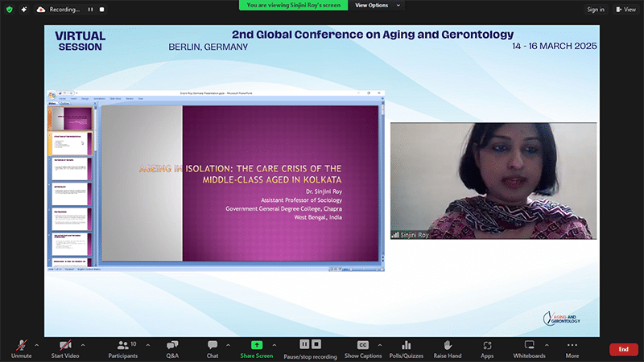The width and height of the screenshot is (644, 362).
Task: Click the Raise Hand icon
Action: [x=448, y=347]
